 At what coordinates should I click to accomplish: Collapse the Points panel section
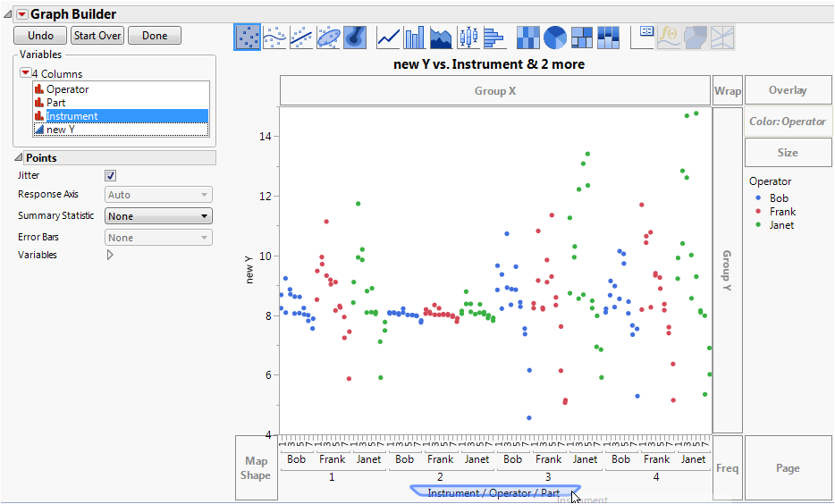point(19,158)
